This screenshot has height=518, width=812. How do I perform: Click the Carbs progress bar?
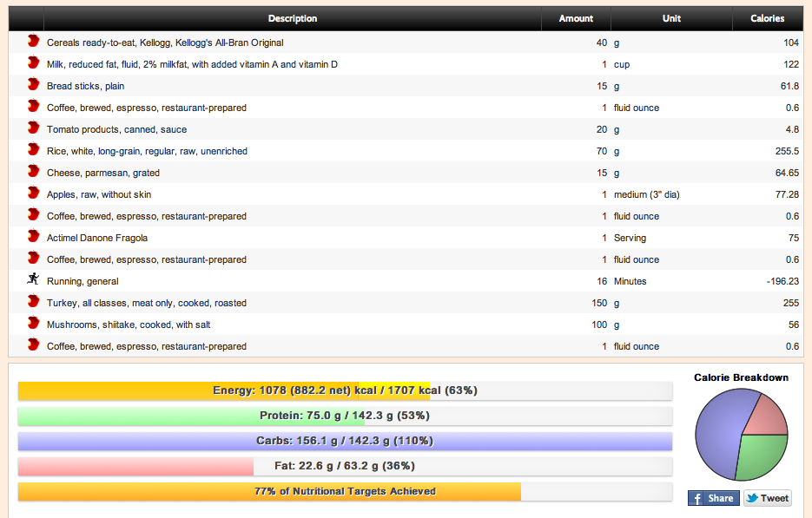345,441
